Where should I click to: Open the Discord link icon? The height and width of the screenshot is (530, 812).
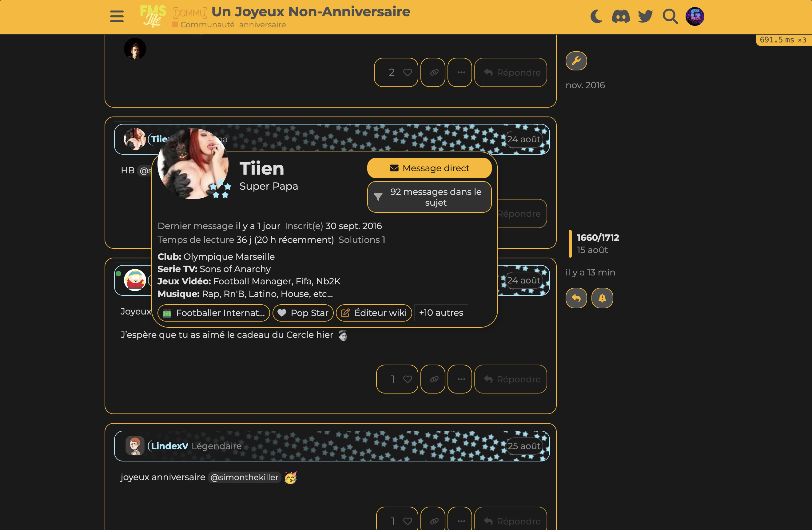pyautogui.click(x=621, y=16)
